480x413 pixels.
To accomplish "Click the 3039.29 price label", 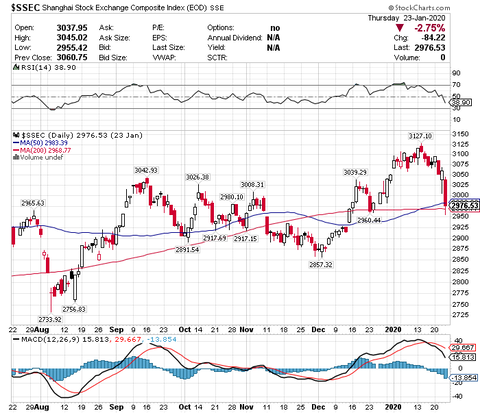I will (x=355, y=172).
